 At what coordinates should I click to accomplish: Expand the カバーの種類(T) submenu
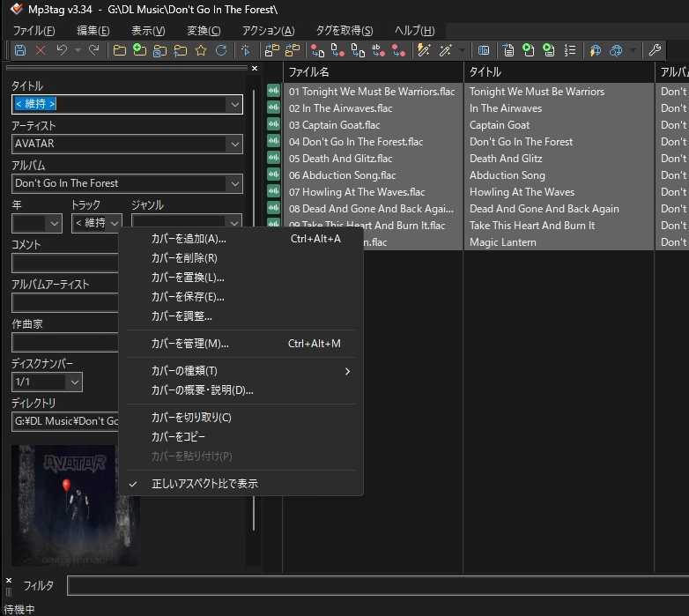coord(241,371)
